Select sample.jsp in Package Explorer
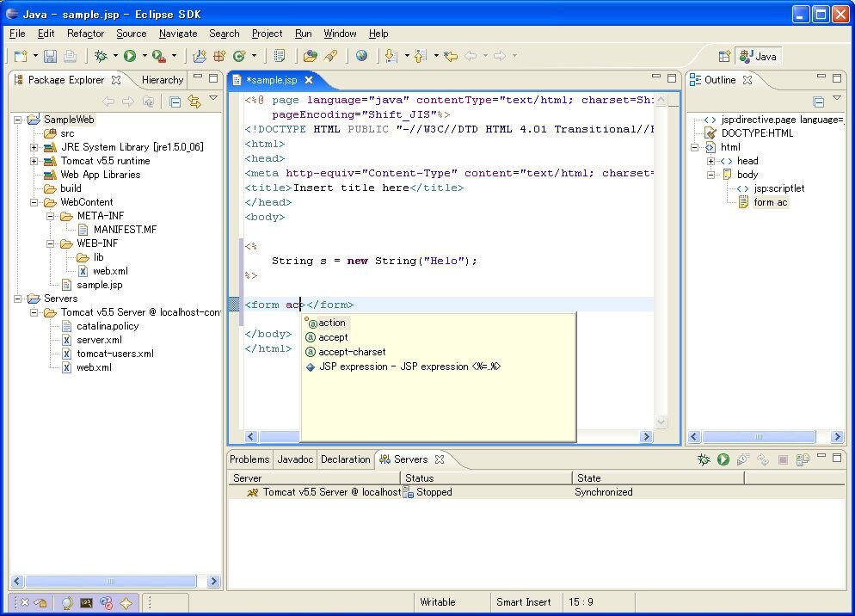This screenshot has width=855, height=616. coord(99,285)
